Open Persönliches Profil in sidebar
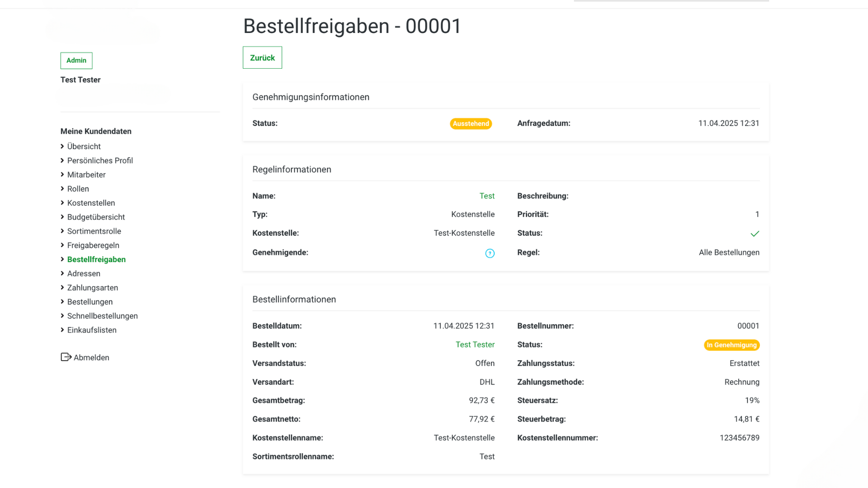The image size is (868, 488). 100,160
